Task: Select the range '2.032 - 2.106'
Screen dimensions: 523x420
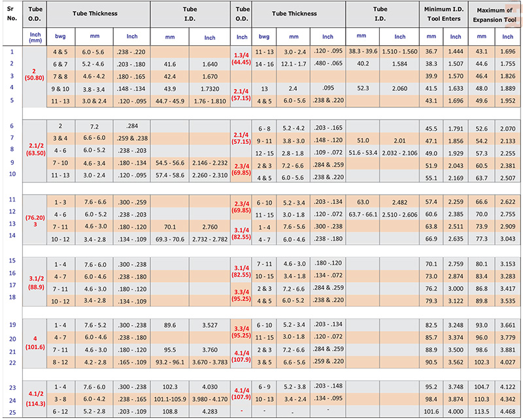Action: coord(399,153)
